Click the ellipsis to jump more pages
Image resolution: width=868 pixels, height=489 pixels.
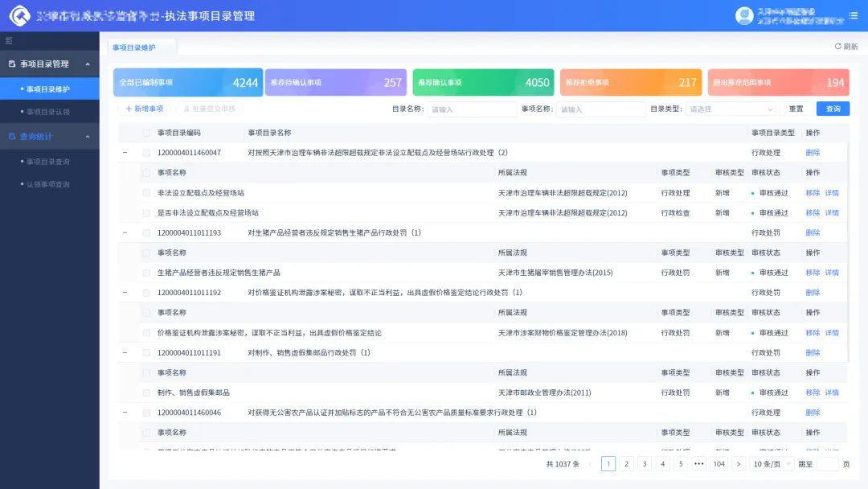coord(698,464)
